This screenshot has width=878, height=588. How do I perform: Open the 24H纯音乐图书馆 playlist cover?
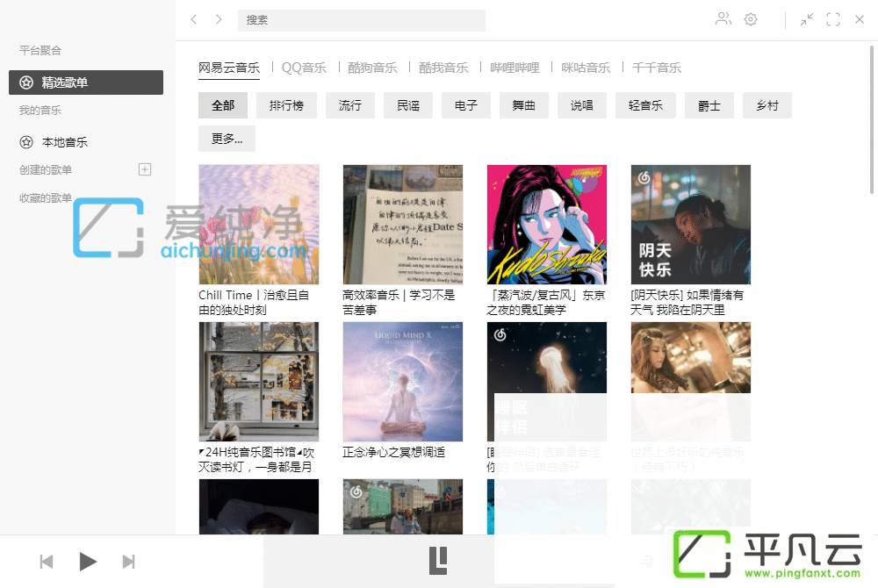[259, 382]
